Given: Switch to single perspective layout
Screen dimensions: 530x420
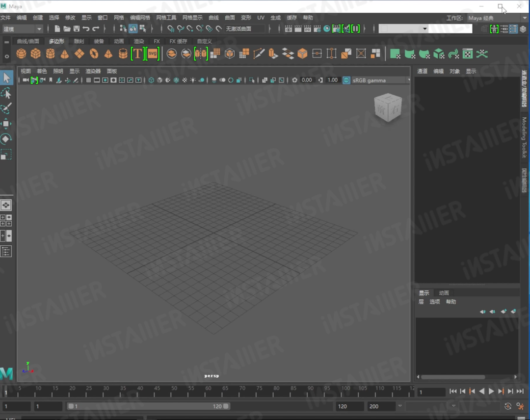Looking at the screenshot, I should pyautogui.click(x=6, y=205).
